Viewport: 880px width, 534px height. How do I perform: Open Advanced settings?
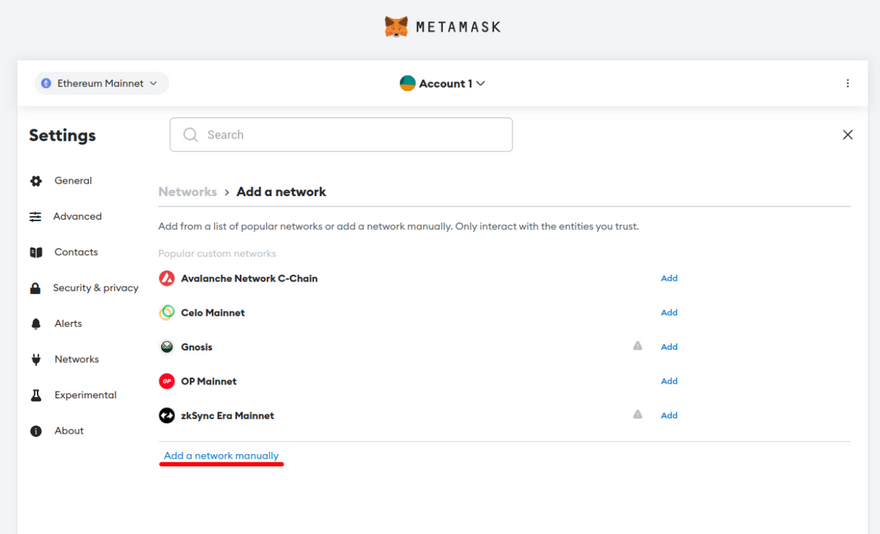(x=77, y=216)
